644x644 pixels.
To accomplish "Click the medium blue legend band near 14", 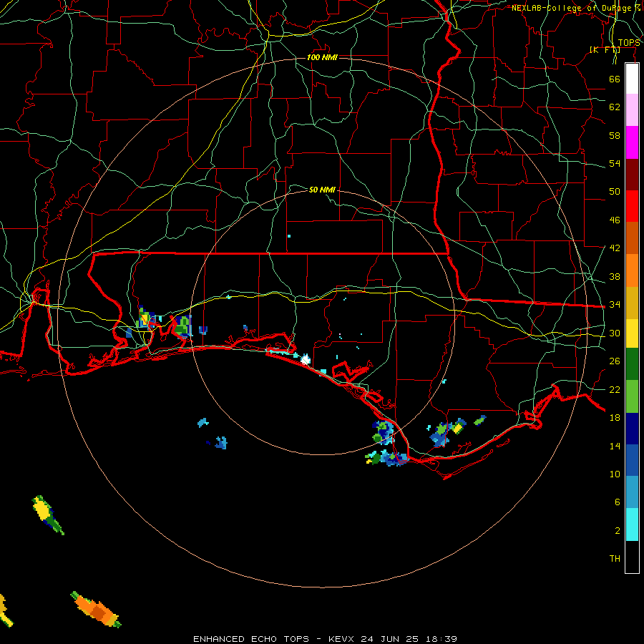I will pos(632,460).
